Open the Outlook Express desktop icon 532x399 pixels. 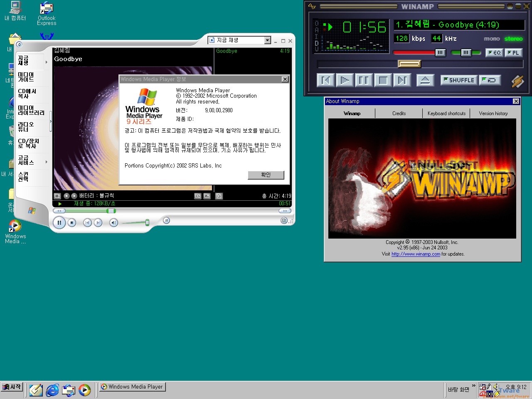[x=47, y=14]
